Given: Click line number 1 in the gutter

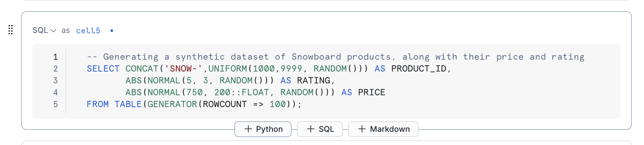Looking at the screenshot, I should pos(56,57).
